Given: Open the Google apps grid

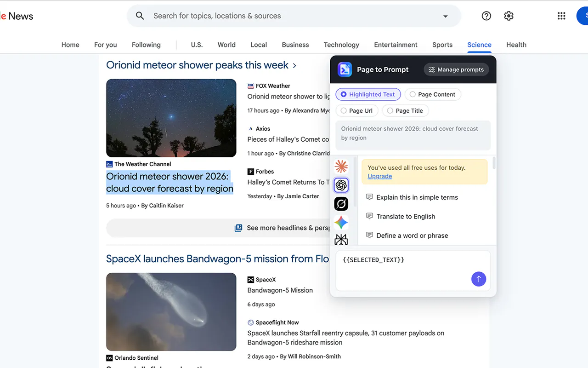Looking at the screenshot, I should (561, 16).
